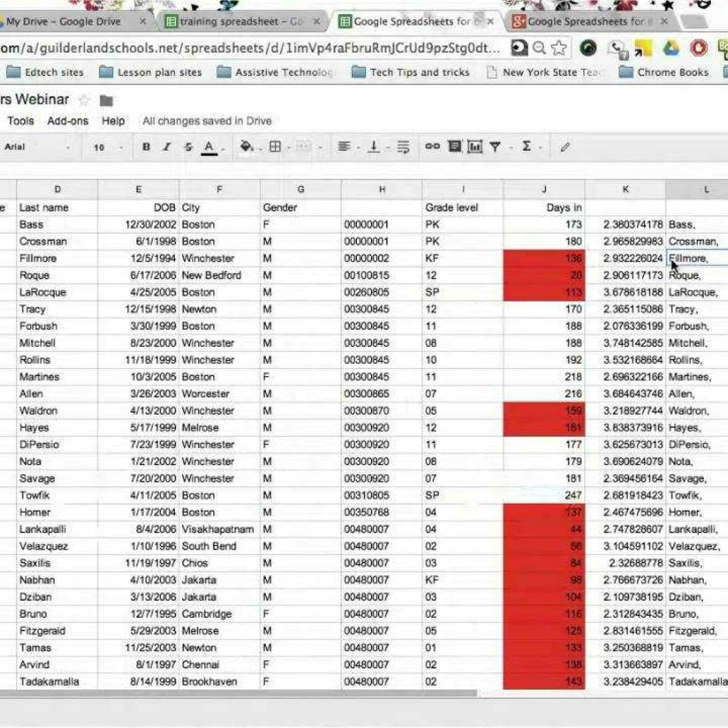This screenshot has width=728, height=728.
Task: Open the functions menu via sigma icon
Action: tap(527, 147)
